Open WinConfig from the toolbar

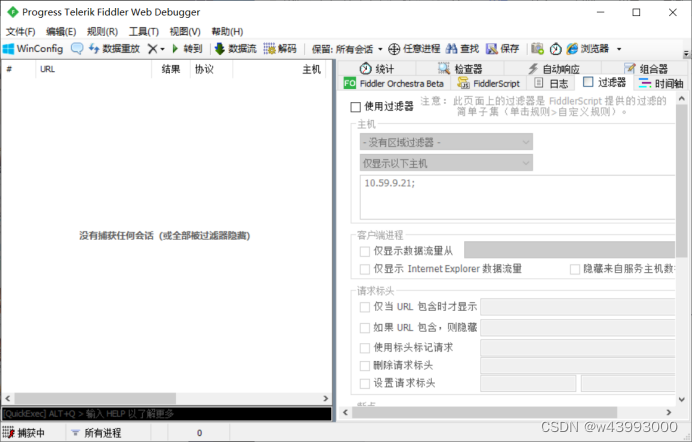click(33, 49)
